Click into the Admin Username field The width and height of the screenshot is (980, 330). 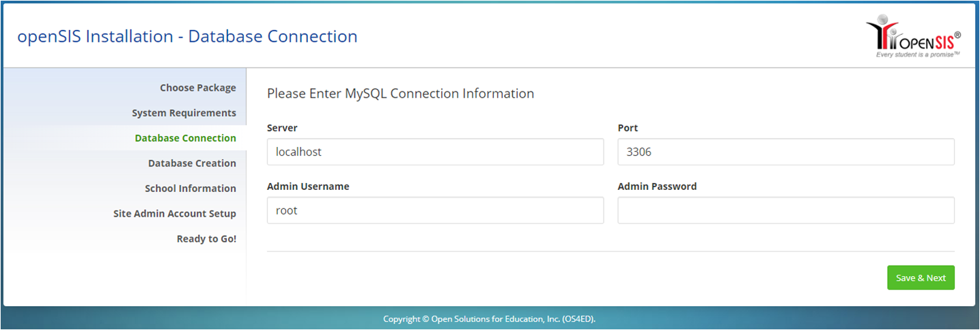(435, 210)
